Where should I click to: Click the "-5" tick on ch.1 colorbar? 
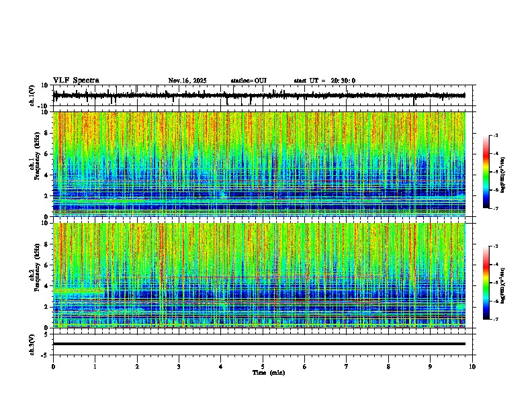(495, 172)
